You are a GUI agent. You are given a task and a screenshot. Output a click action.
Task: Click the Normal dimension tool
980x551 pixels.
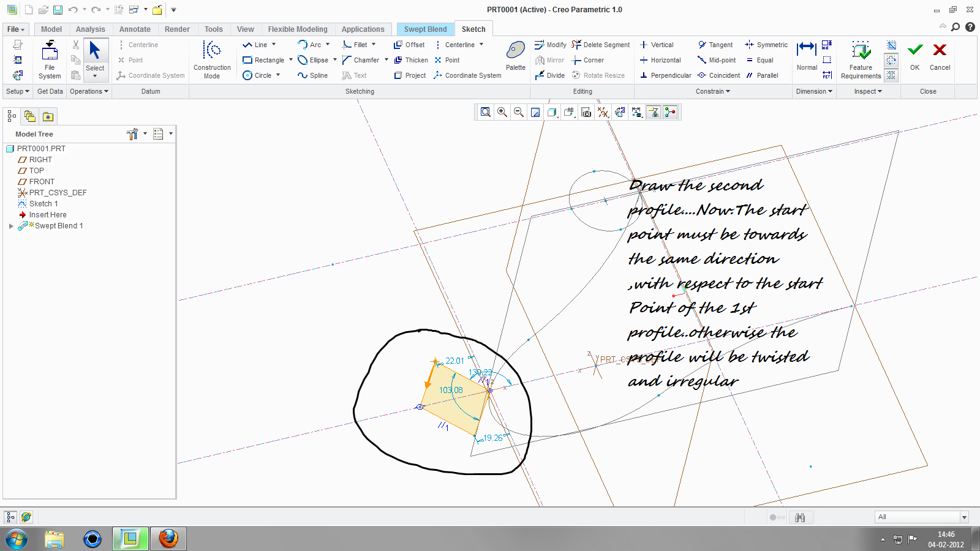(x=807, y=56)
